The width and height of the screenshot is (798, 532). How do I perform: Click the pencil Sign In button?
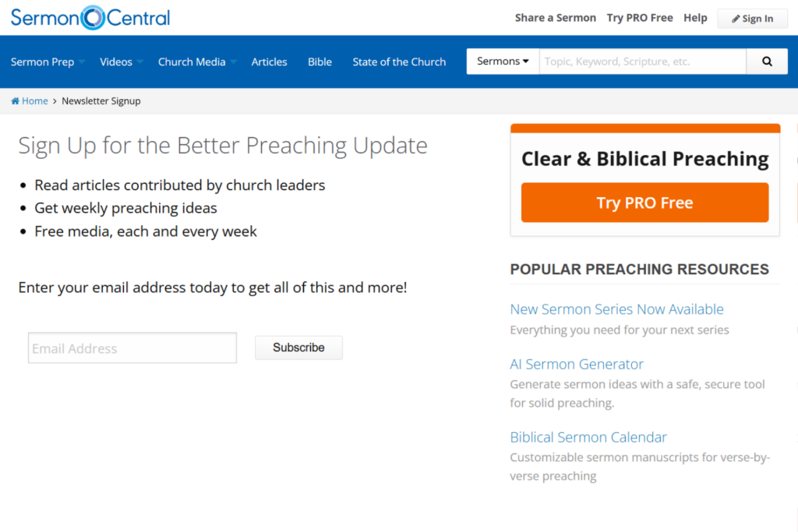(x=752, y=19)
